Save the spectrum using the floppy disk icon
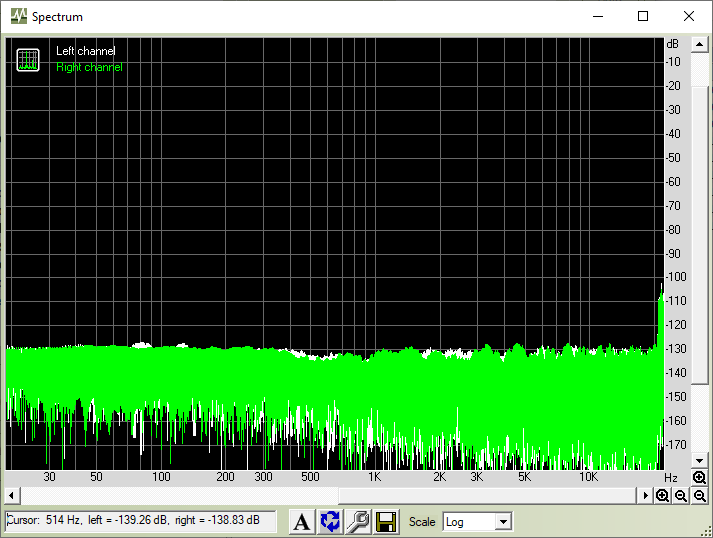The width and height of the screenshot is (713, 538). (386, 521)
